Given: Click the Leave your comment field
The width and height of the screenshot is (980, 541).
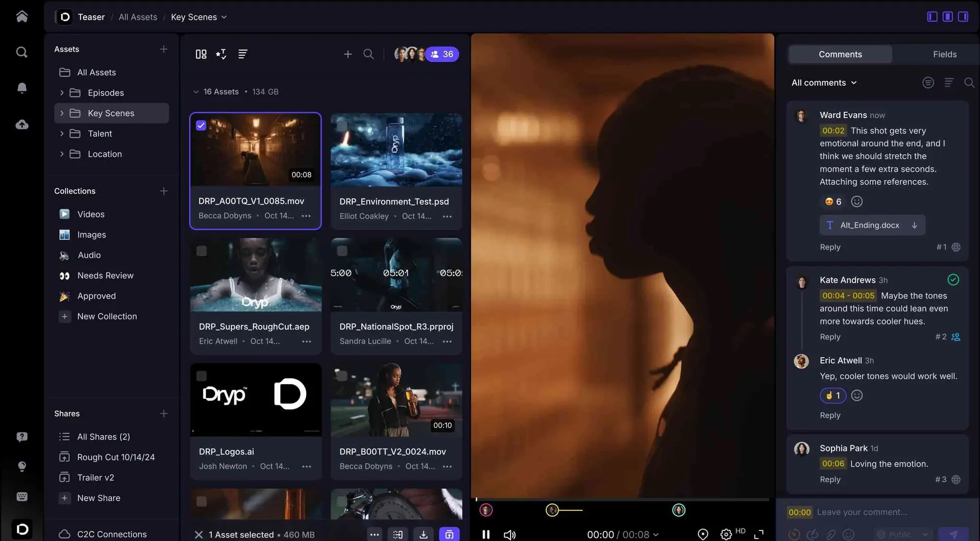Looking at the screenshot, I should pyautogui.click(x=862, y=512).
